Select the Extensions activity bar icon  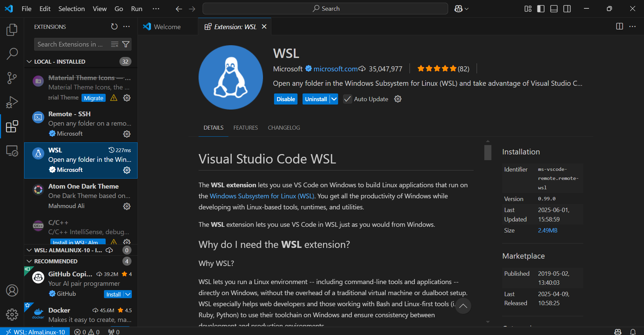[12, 126]
